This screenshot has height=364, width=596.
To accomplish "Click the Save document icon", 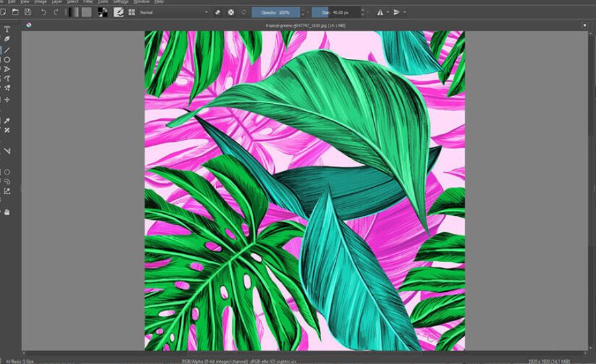I will (x=27, y=12).
